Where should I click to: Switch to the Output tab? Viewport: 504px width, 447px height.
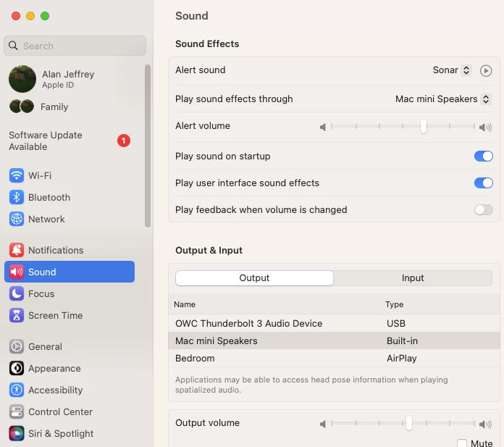(254, 278)
